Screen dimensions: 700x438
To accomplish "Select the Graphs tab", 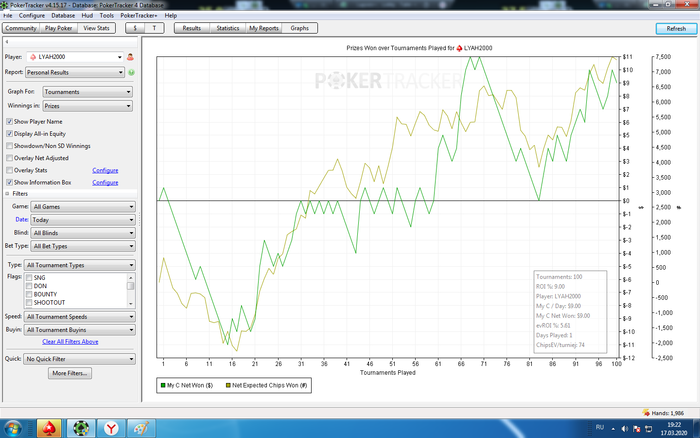I will tap(300, 28).
